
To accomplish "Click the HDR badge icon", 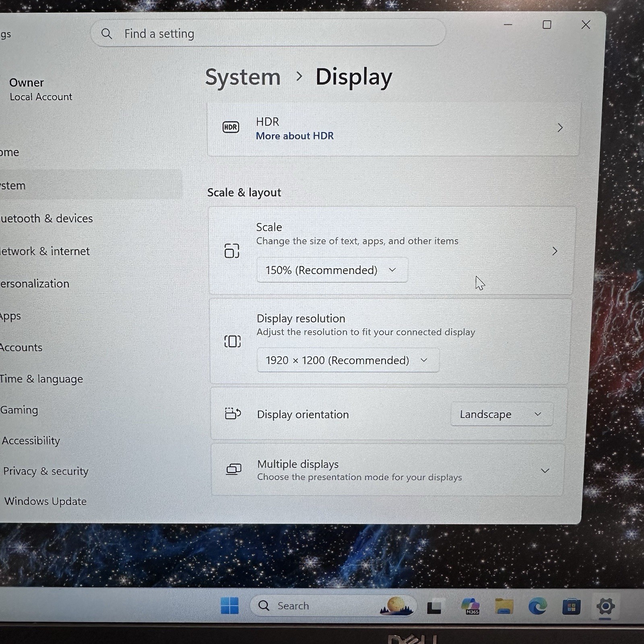I will tap(231, 127).
